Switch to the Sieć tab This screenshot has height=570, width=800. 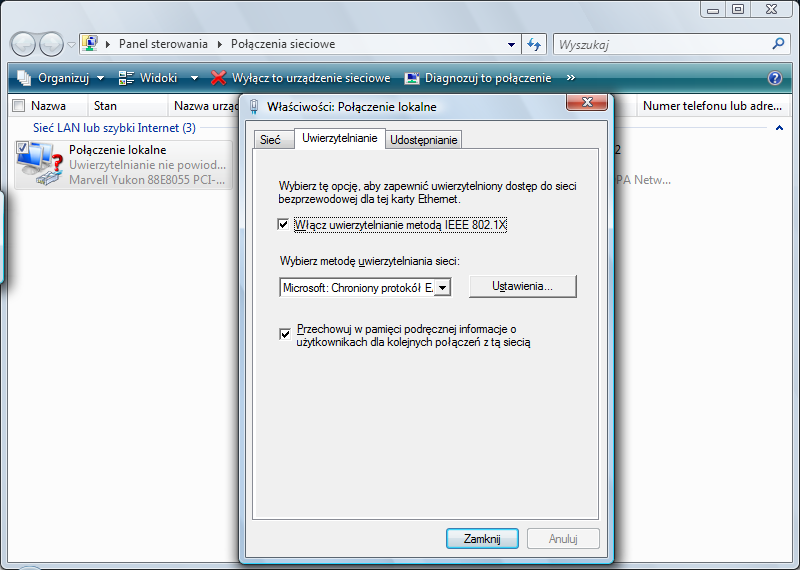pyautogui.click(x=270, y=140)
